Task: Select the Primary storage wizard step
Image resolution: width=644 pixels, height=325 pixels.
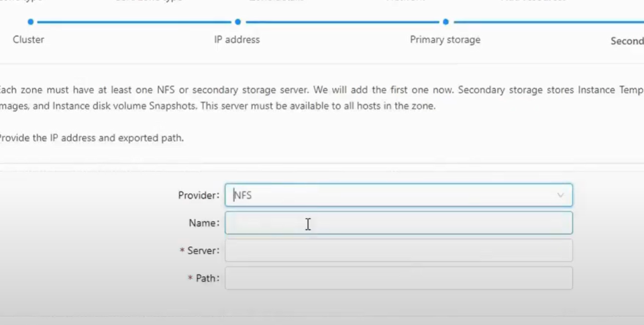Action: point(445,40)
